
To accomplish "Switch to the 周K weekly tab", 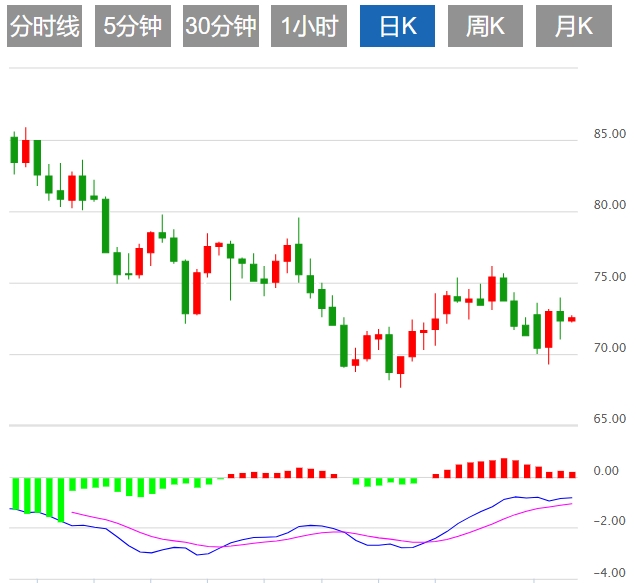I will pyautogui.click(x=485, y=27).
